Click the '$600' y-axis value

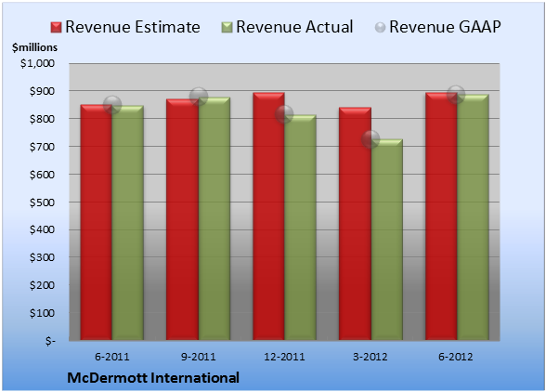point(42,175)
